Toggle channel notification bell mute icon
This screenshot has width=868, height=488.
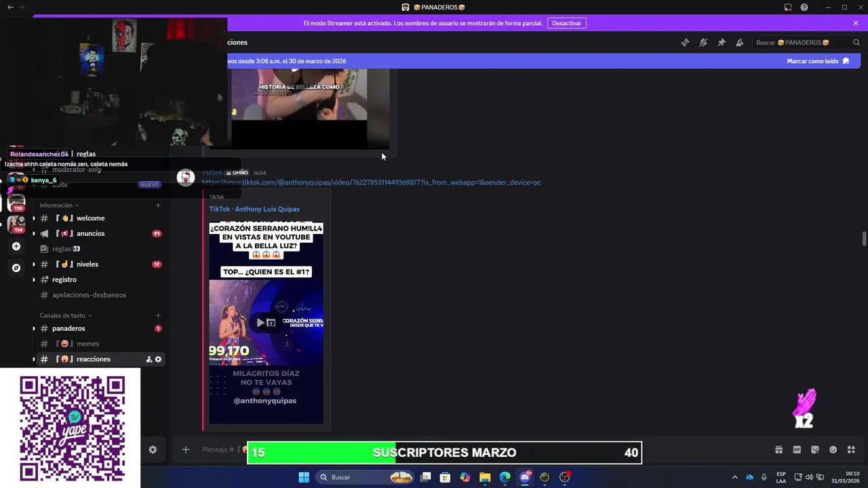click(703, 42)
